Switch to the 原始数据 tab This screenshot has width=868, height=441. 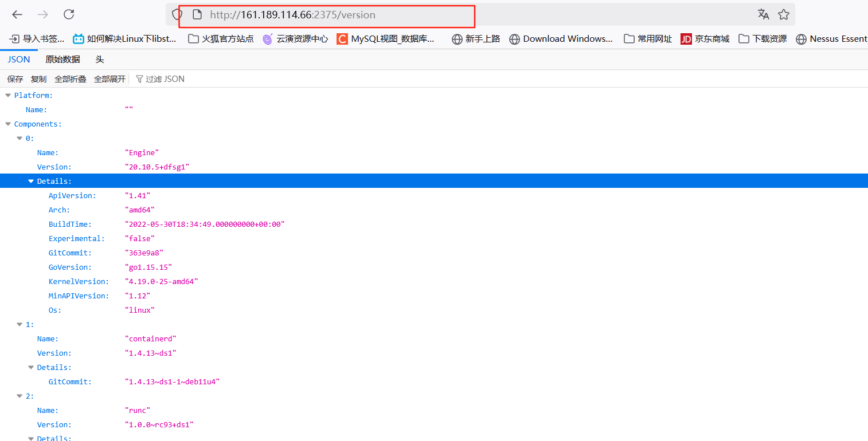tap(63, 60)
